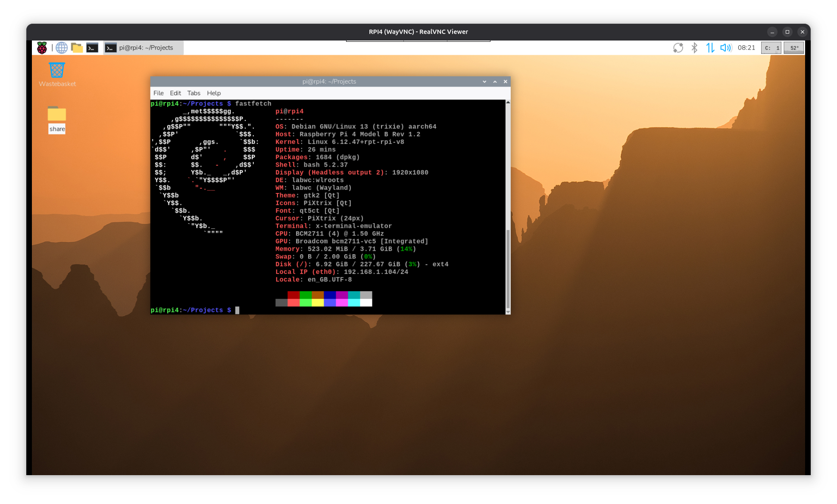The height and width of the screenshot is (504, 837).
Task: Select the share folder on desktop
Action: 57,115
